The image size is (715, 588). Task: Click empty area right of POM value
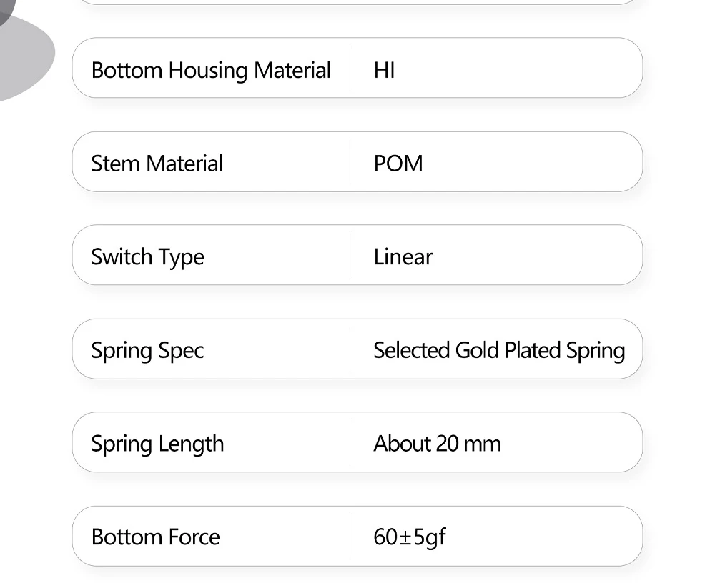529,162
